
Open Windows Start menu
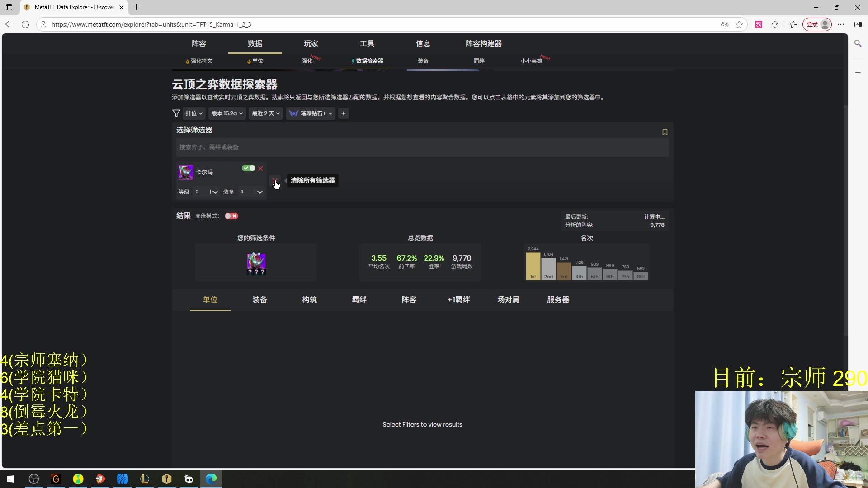11,479
